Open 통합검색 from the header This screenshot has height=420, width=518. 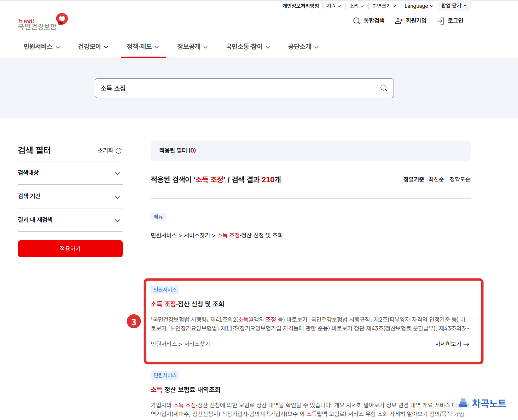pyautogui.click(x=369, y=21)
